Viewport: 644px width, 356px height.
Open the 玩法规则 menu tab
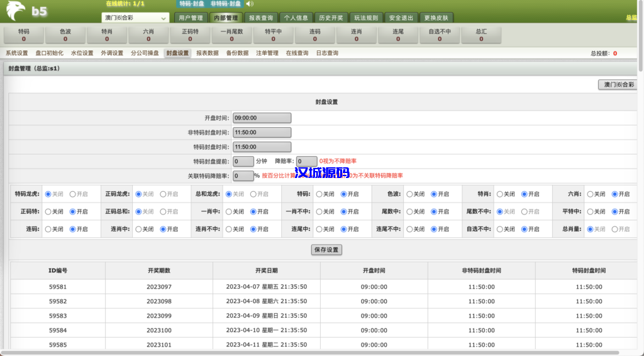[366, 18]
